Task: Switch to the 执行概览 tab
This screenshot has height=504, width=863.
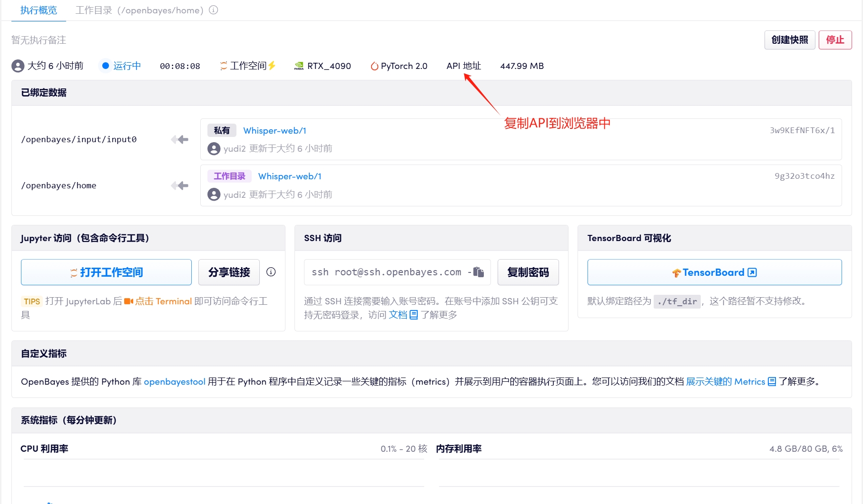Action: click(x=39, y=10)
